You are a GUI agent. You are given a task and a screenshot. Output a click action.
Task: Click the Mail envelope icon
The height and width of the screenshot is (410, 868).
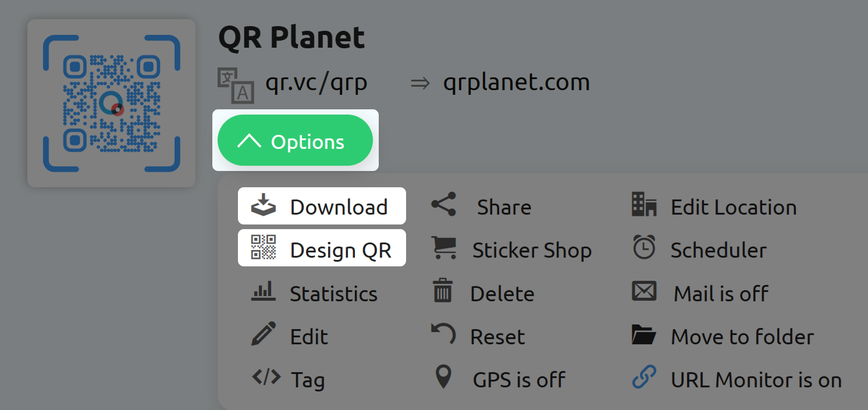tap(645, 291)
